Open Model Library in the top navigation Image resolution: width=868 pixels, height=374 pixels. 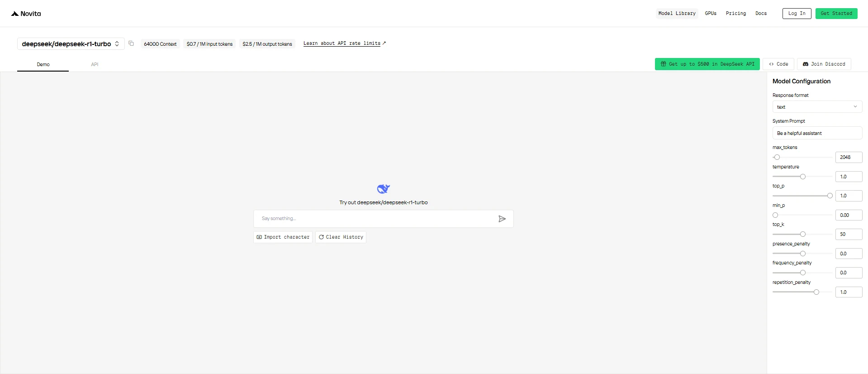point(677,14)
